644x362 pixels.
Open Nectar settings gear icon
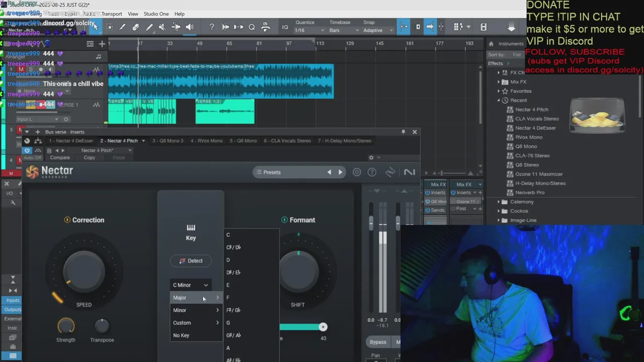pyautogui.click(x=357, y=172)
